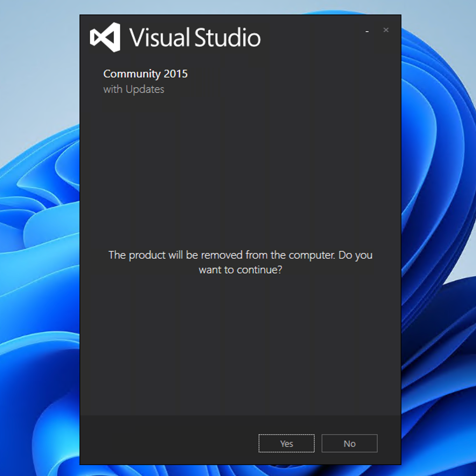Click the 'Visual Studio' title text
This screenshot has height=476, width=476.
(x=195, y=37)
